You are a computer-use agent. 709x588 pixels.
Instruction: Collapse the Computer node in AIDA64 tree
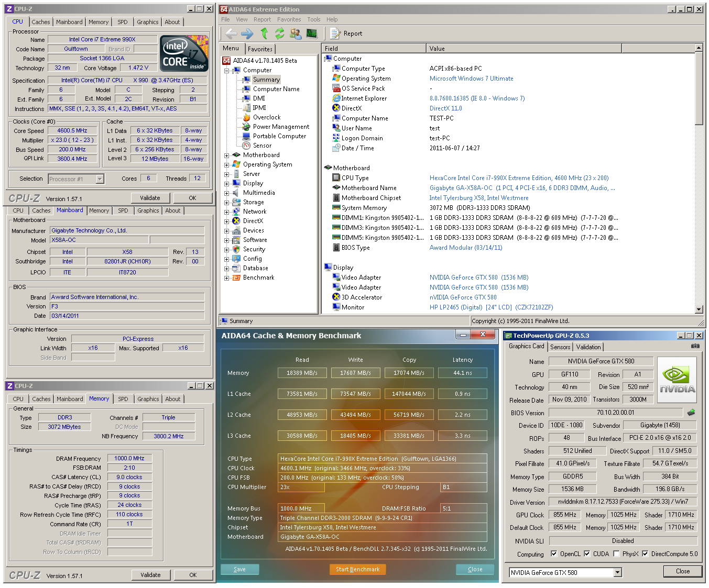point(226,70)
